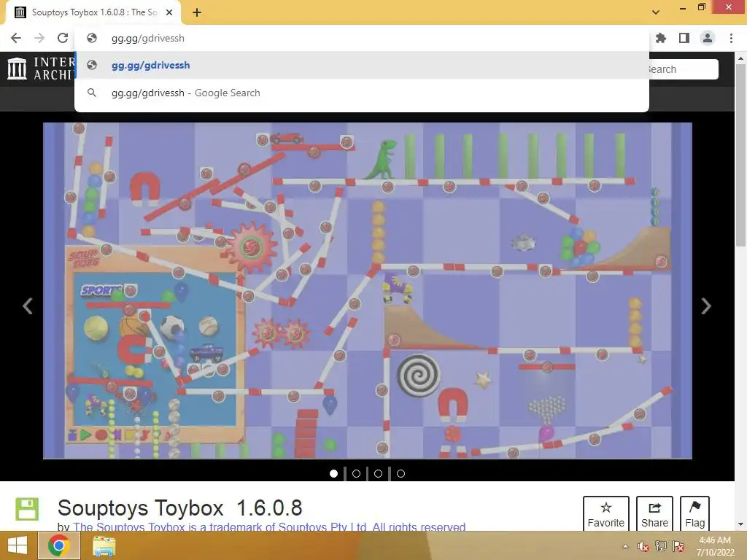This screenshot has height=560, width=747.
Task: Click the Souptoys Toybox 1.6.0.8 title text
Action: click(179, 508)
